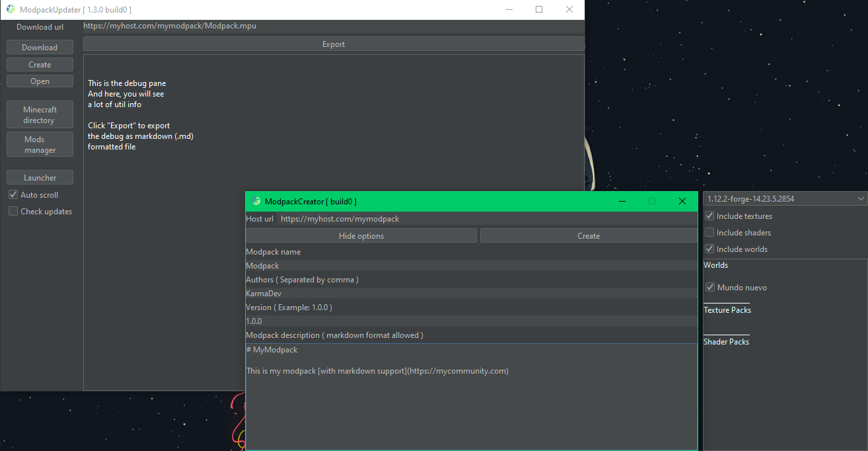Image resolution: width=868 pixels, height=451 pixels.
Task: Deselect the Mundo nuevo world
Action: tap(710, 288)
